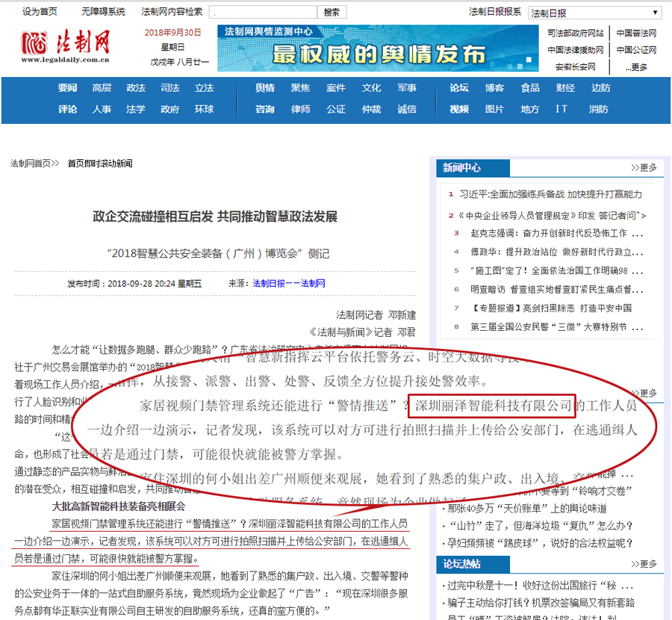This screenshot has width=672, height=620.
Task: Open 博客 navigation item
Action: pyautogui.click(x=494, y=88)
